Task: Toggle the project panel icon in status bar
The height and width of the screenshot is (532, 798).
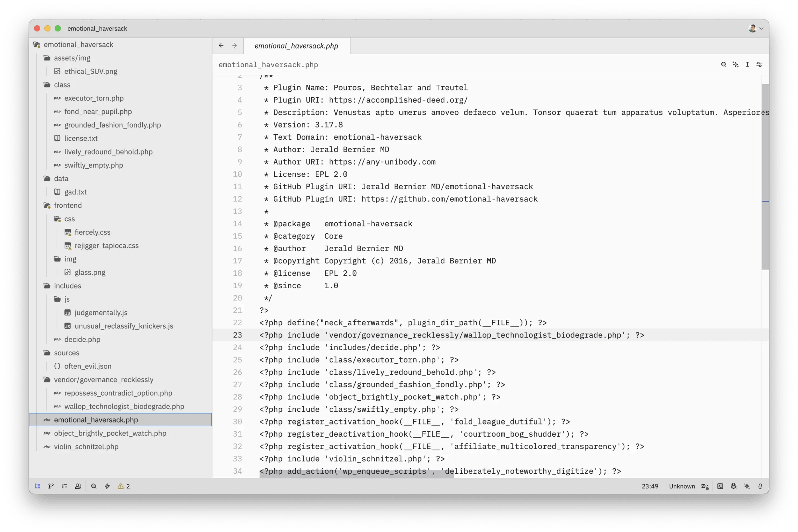Action: point(38,486)
